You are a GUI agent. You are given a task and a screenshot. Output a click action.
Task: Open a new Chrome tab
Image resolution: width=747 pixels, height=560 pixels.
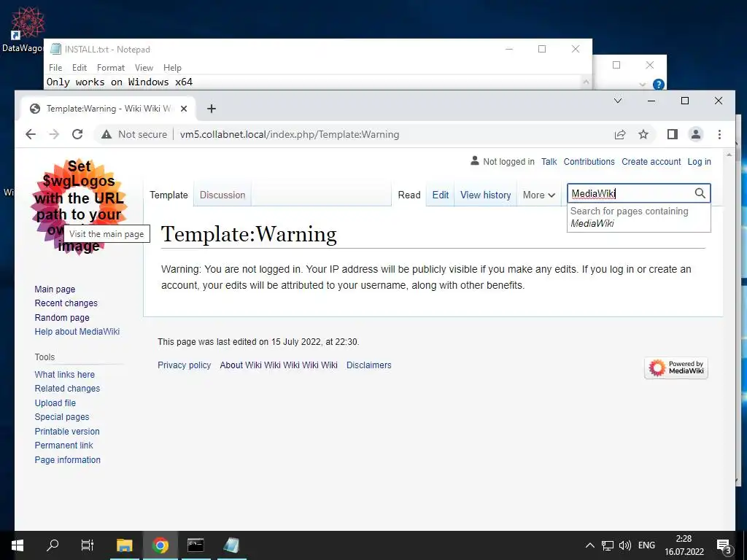tap(212, 109)
